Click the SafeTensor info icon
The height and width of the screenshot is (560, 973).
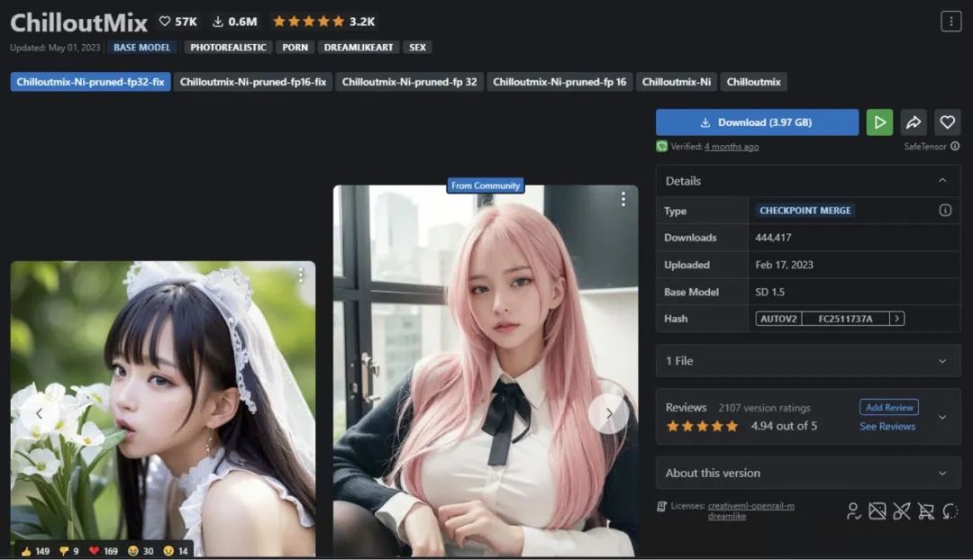click(955, 147)
